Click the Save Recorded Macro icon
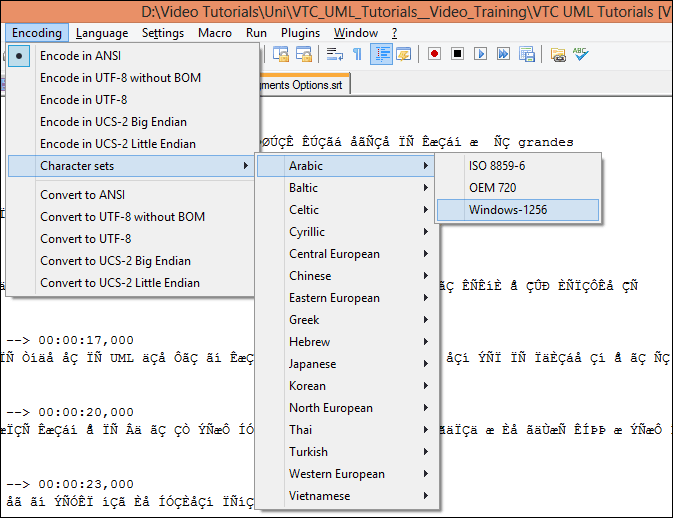This screenshot has width=673, height=518. point(526,53)
